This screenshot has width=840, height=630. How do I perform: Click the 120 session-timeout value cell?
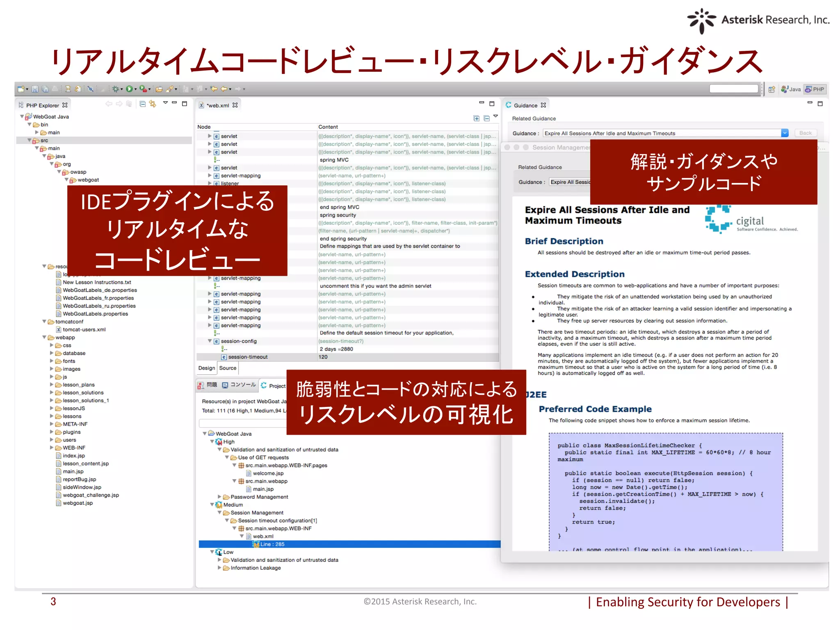click(408, 357)
